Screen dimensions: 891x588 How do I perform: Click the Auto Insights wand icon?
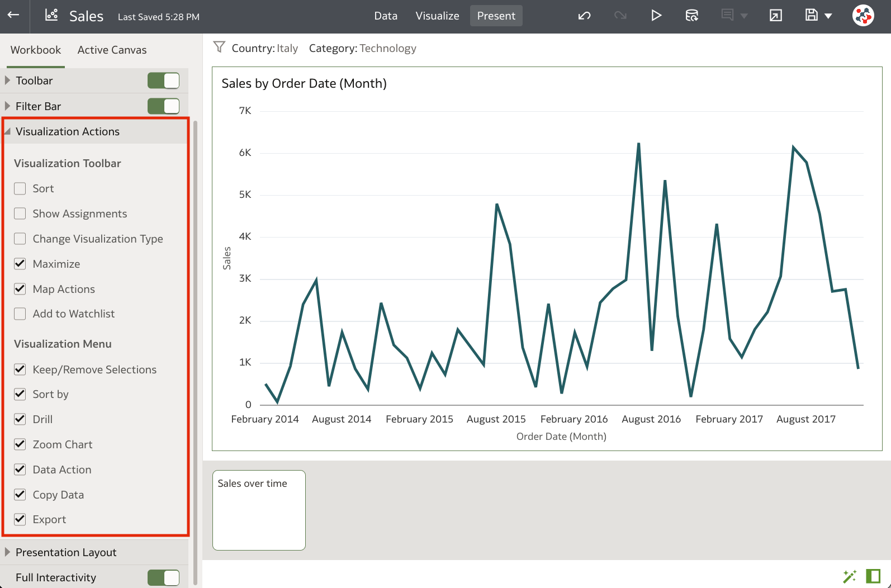point(850,576)
